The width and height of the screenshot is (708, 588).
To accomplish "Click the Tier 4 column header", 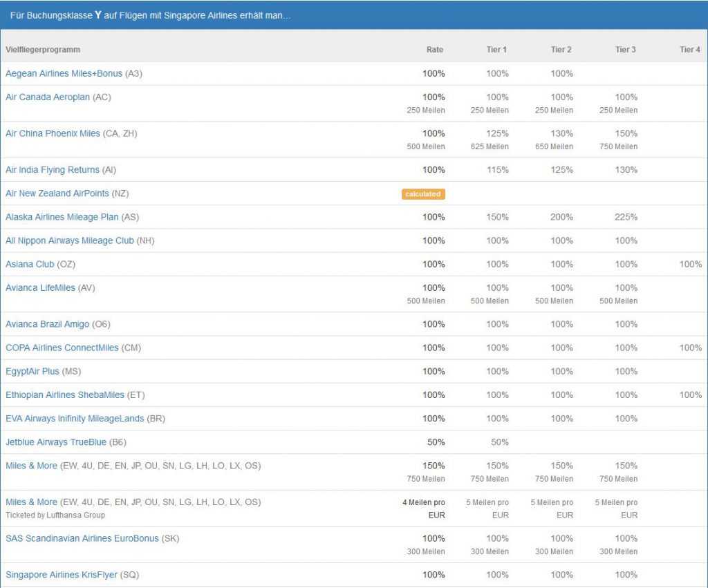I will pos(690,50).
